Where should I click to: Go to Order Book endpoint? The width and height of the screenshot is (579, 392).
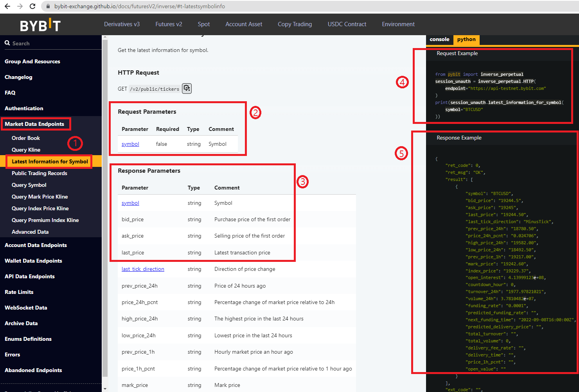[26, 138]
